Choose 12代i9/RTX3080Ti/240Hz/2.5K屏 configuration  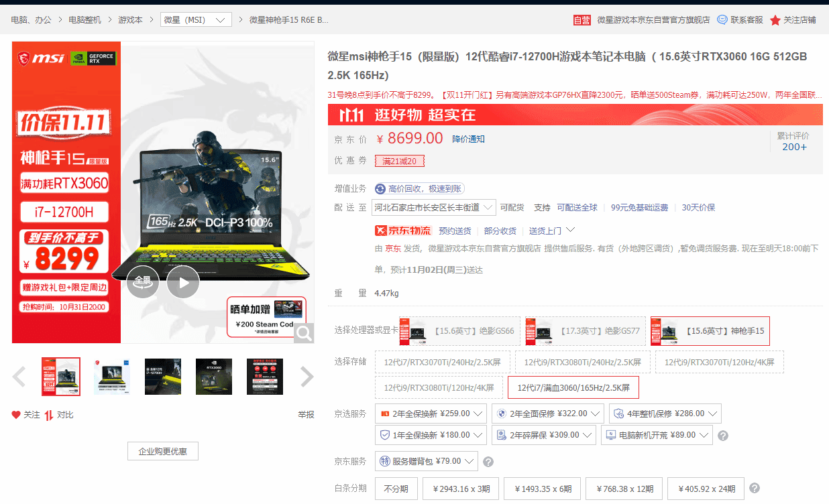(582, 362)
